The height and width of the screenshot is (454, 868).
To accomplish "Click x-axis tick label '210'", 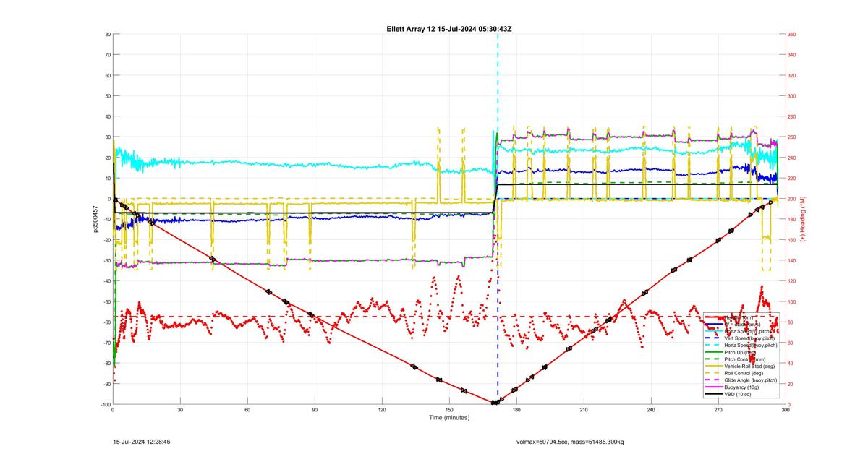I will (584, 410).
